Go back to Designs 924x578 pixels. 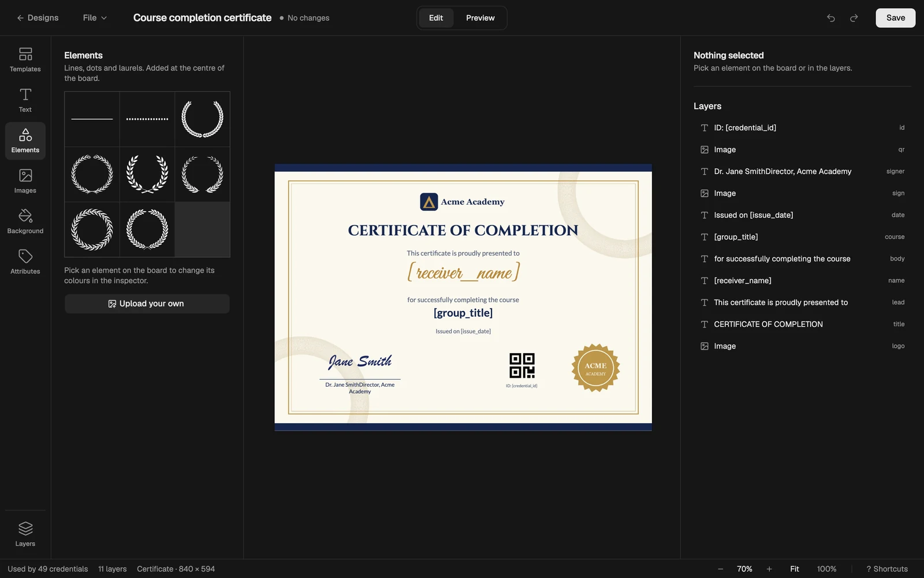(x=38, y=18)
